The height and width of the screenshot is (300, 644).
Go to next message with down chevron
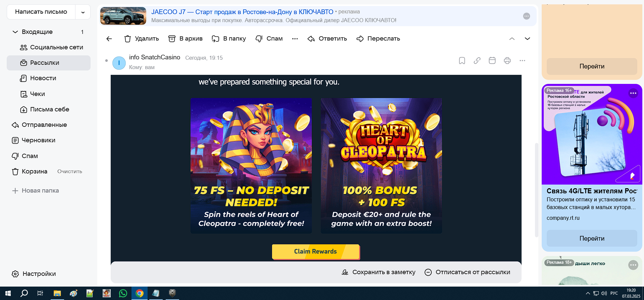click(x=527, y=39)
